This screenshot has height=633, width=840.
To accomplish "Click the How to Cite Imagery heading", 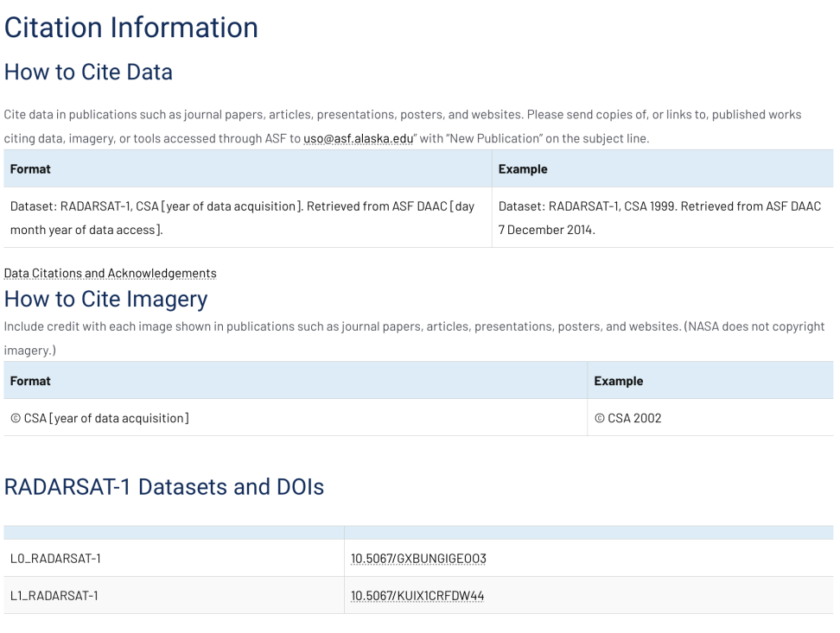I will tap(105, 300).
